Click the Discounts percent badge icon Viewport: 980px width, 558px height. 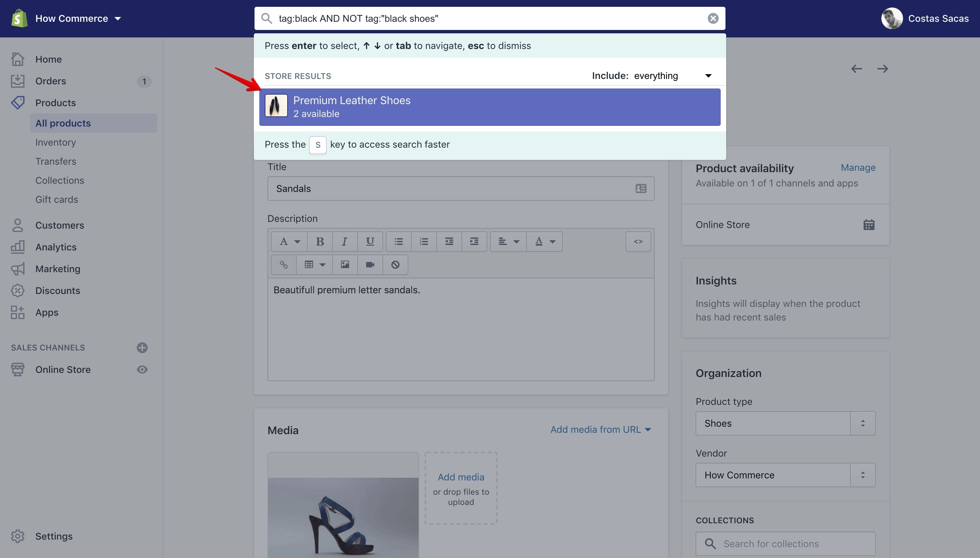click(x=18, y=291)
